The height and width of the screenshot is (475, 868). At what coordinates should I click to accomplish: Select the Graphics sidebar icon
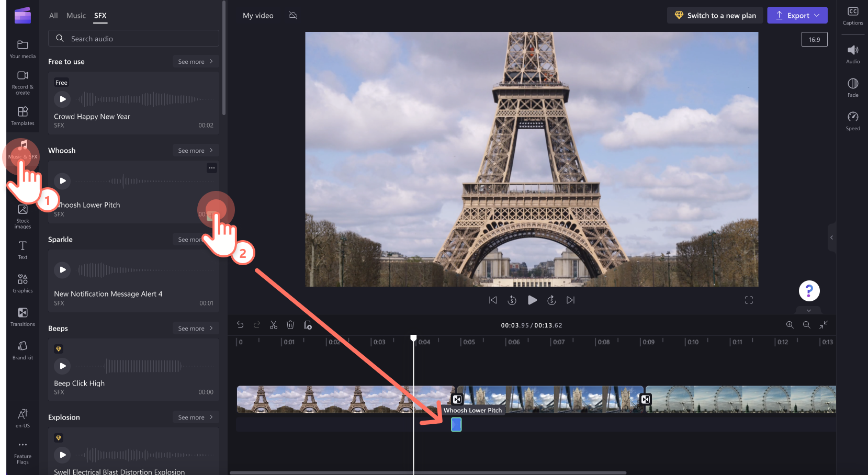(22, 282)
